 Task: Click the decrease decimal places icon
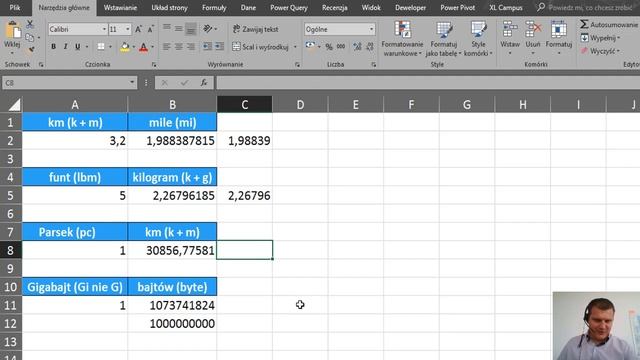pos(370,47)
